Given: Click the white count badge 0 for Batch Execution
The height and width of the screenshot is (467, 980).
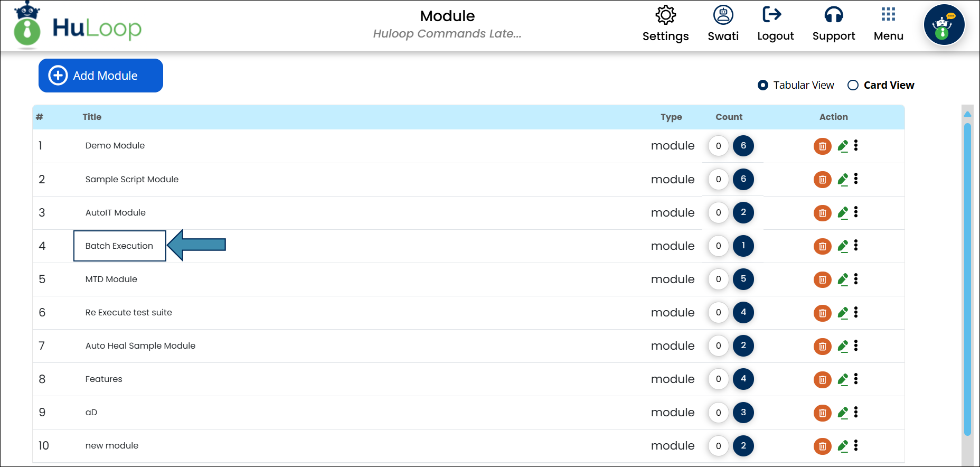Looking at the screenshot, I should click(x=718, y=246).
